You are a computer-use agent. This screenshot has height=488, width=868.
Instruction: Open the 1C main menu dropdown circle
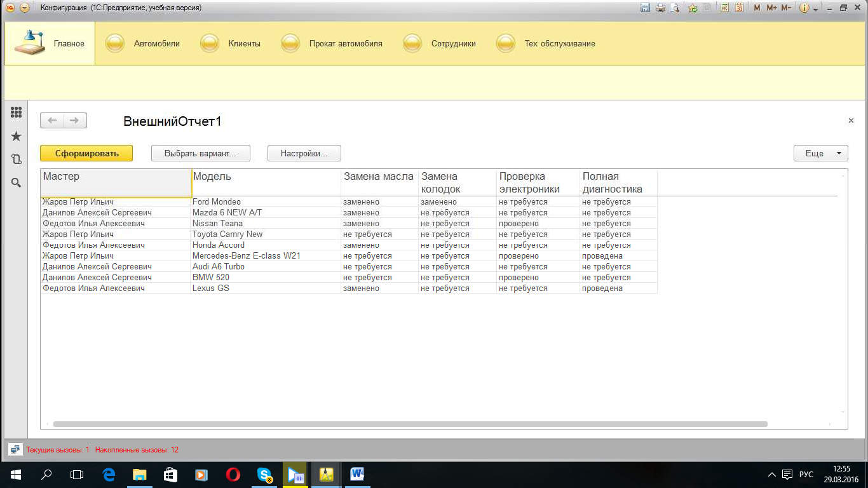[24, 8]
